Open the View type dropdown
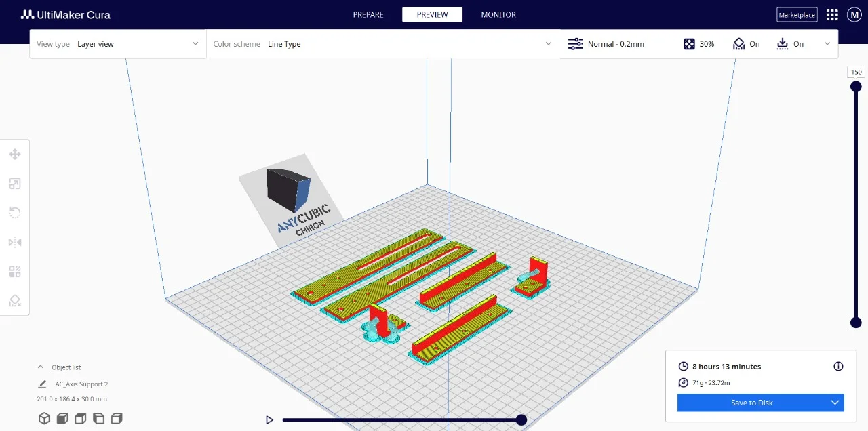868x431 pixels. [118, 44]
